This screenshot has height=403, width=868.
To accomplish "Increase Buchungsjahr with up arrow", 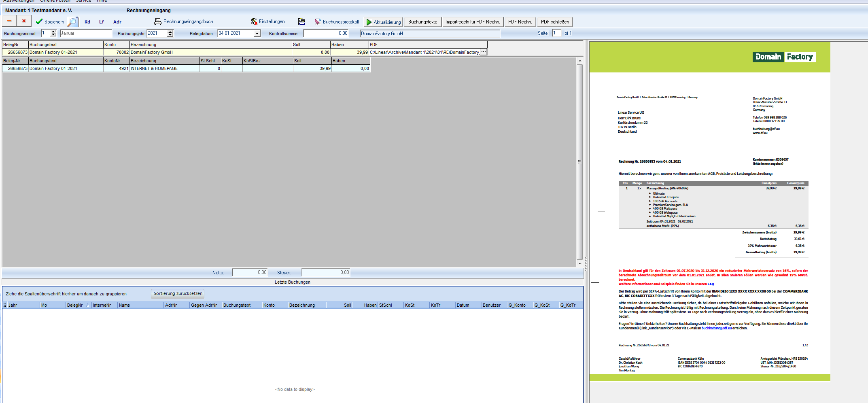I will 170,32.
